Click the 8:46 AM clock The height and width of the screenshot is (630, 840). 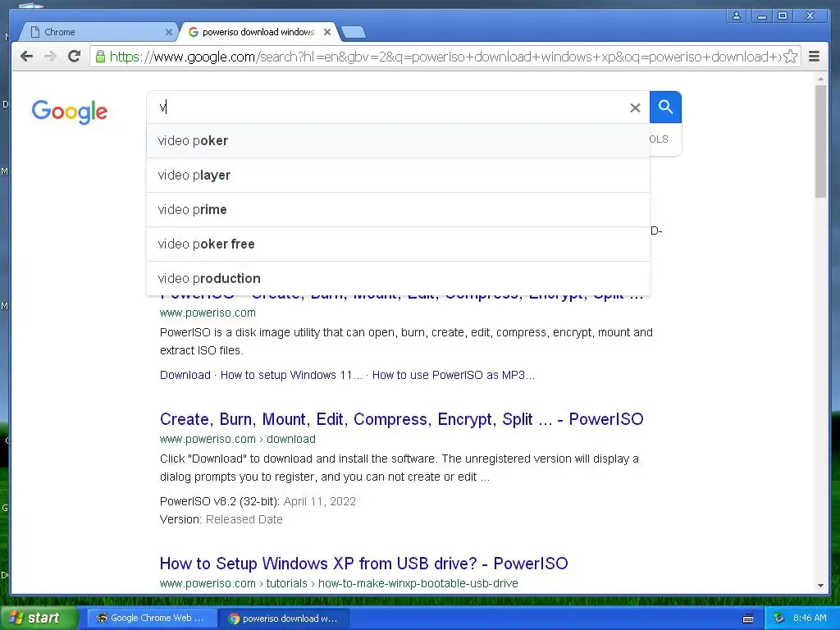click(x=810, y=619)
